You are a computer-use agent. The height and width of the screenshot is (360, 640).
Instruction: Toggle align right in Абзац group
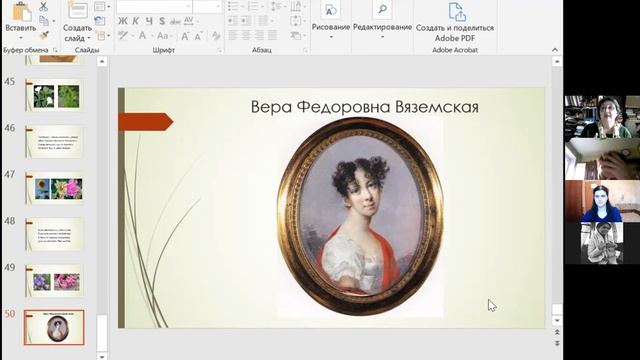(x=259, y=36)
